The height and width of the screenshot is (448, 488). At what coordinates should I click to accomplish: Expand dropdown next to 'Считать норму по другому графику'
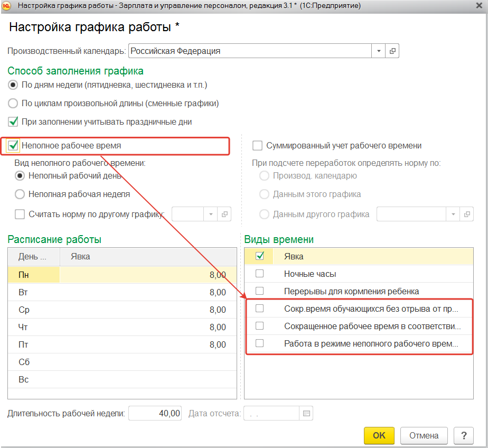click(211, 214)
